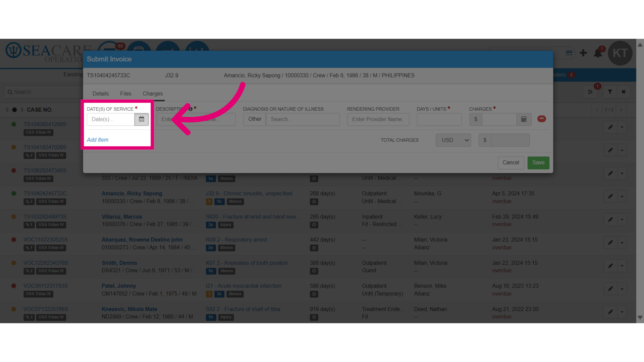Focus the Charges amount field
The image size is (644, 362).
pyautogui.click(x=499, y=119)
